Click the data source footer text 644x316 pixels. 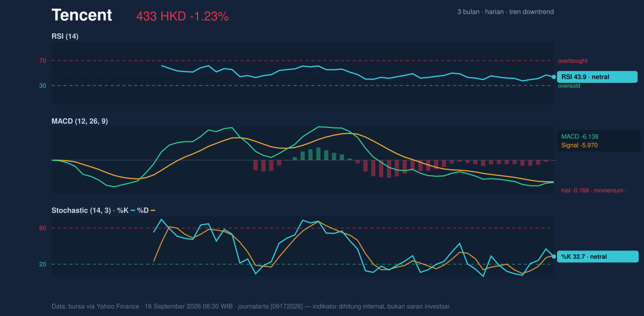[x=251, y=306]
